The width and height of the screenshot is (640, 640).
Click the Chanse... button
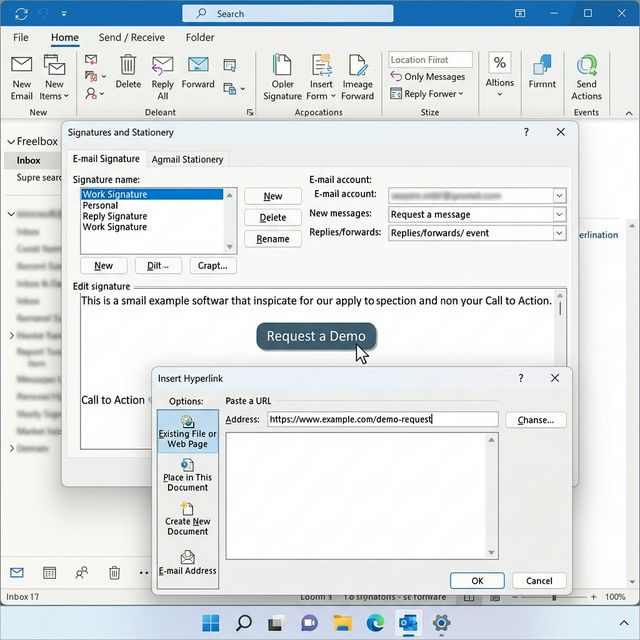tap(536, 420)
